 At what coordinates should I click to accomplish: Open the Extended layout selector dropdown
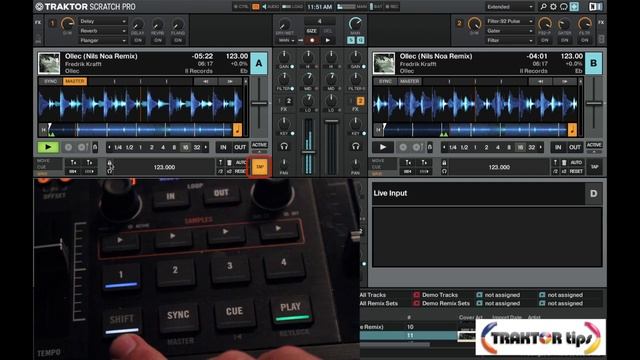tap(509, 7)
